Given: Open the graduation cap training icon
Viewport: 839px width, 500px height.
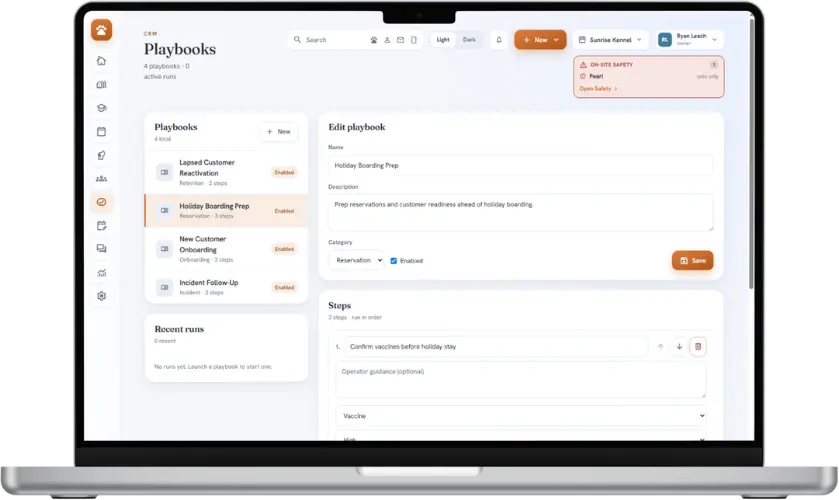Looking at the screenshot, I should click(x=101, y=108).
